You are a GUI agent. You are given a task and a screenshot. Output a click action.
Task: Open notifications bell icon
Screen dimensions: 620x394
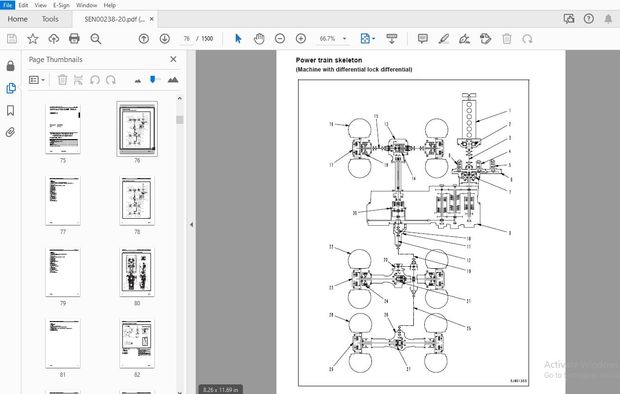(x=608, y=19)
